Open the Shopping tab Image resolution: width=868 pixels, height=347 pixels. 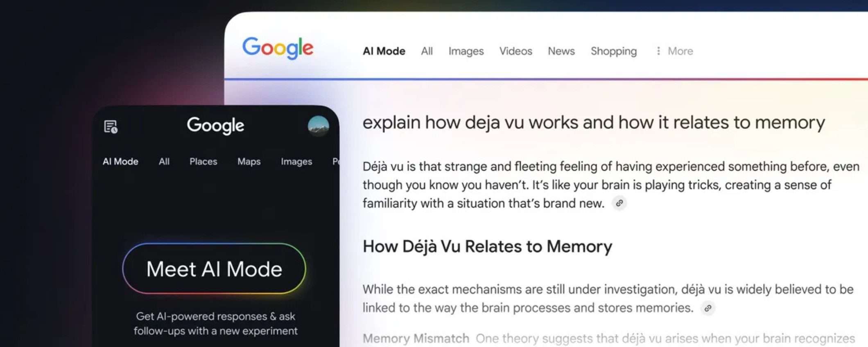click(614, 51)
